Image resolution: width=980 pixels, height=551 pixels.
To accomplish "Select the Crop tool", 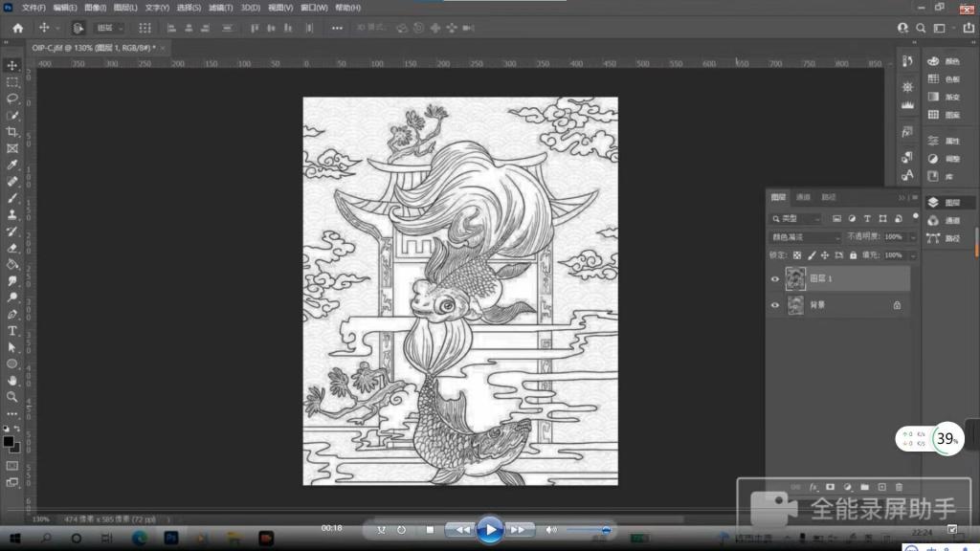I will [x=12, y=132].
